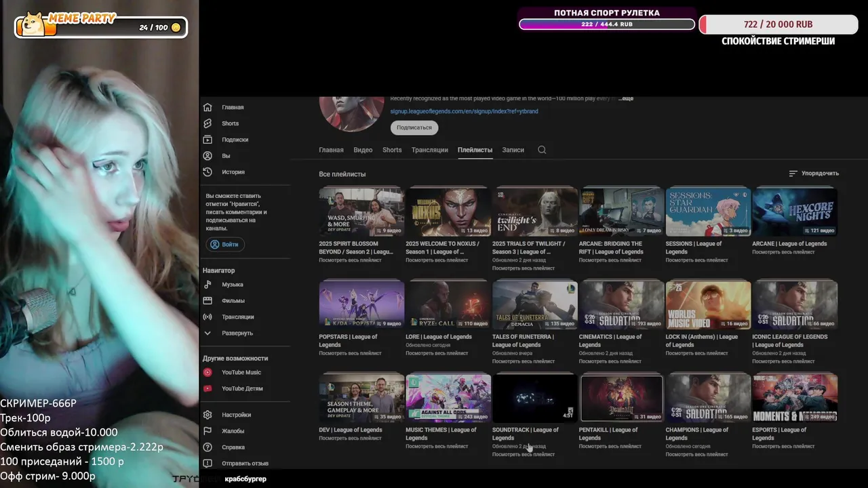The image size is (868, 488).
Task: Open the 2025 Trials of Twilight thumbnail
Action: pos(535,212)
